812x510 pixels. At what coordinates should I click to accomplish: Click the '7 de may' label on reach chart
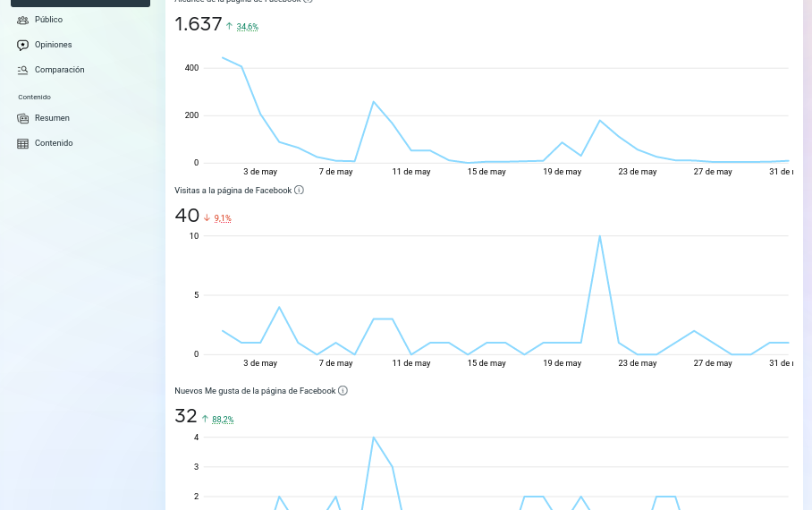click(x=335, y=172)
